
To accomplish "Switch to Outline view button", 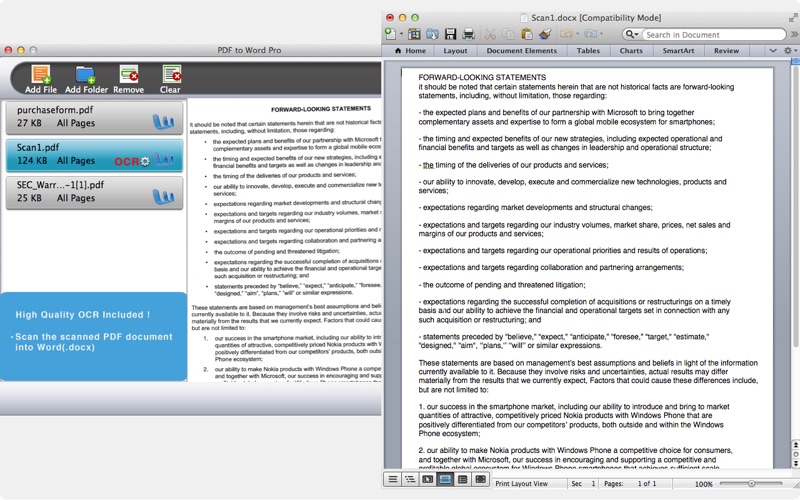I will (x=410, y=479).
